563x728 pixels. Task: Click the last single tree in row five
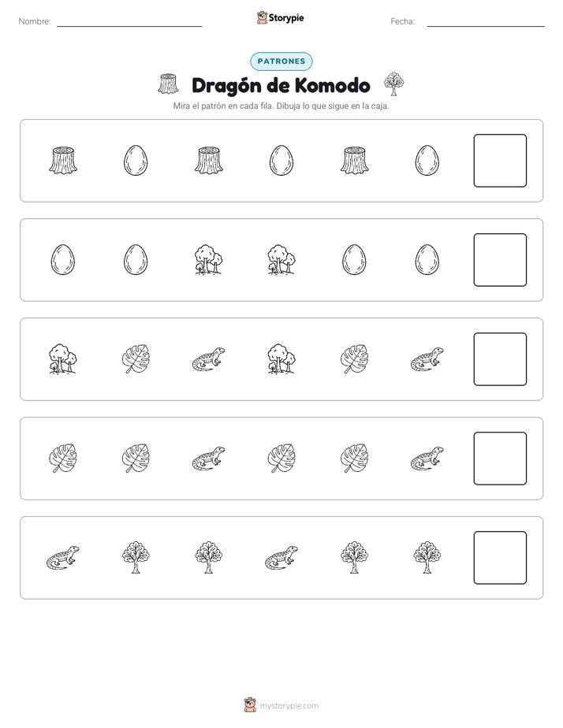427,558
